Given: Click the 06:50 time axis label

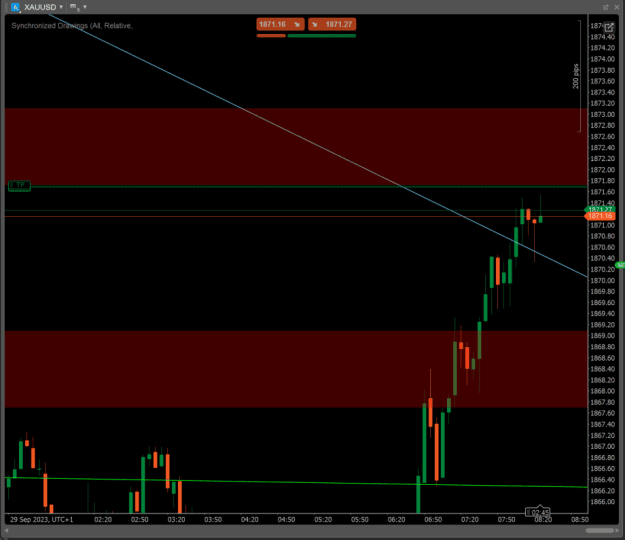Looking at the screenshot, I should [x=433, y=519].
